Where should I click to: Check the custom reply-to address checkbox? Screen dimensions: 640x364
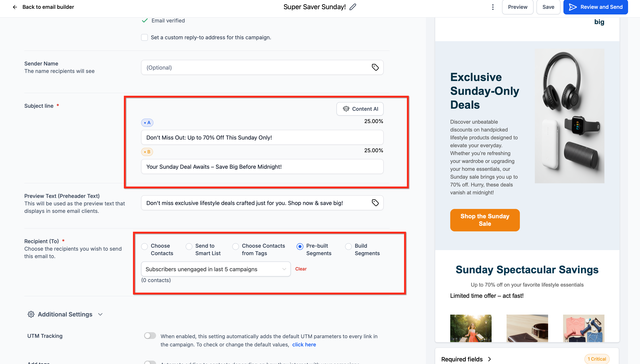tap(144, 37)
